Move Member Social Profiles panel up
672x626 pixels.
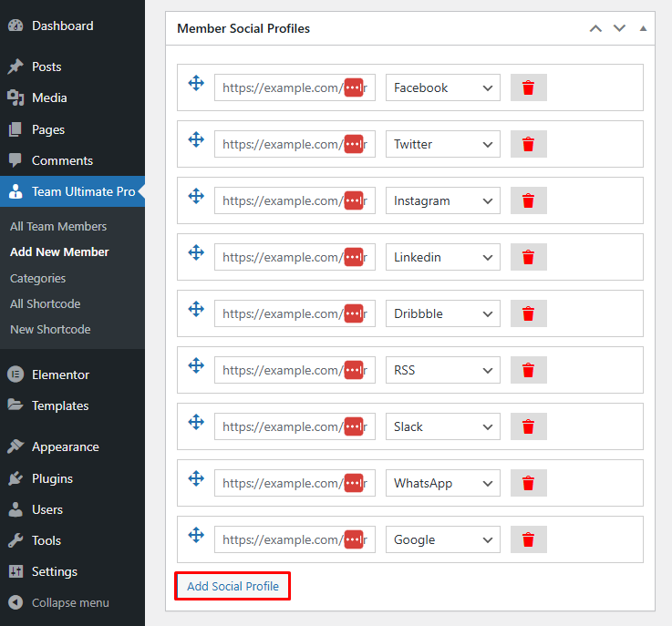(595, 28)
